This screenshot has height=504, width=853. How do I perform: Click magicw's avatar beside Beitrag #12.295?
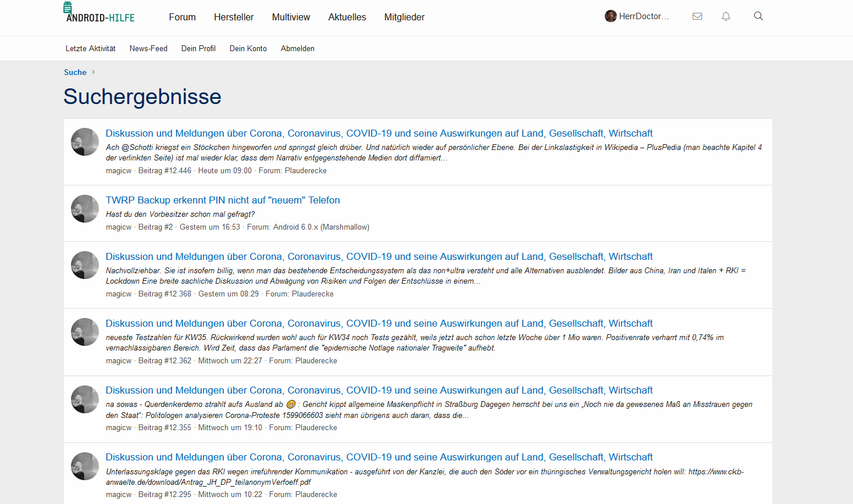coord(85,466)
